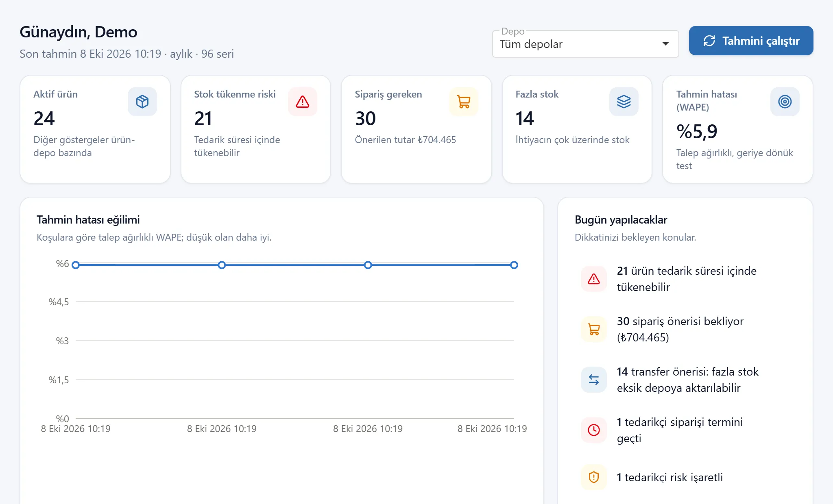Image resolution: width=833 pixels, height=504 pixels.
Task: Click clock icon next to tedarikçi siparişi termini
Action: coord(594,430)
